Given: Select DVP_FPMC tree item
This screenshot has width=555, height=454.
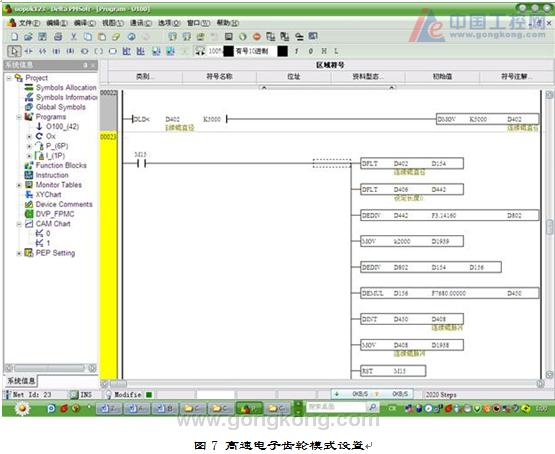Looking at the screenshot, I should click(x=55, y=214).
